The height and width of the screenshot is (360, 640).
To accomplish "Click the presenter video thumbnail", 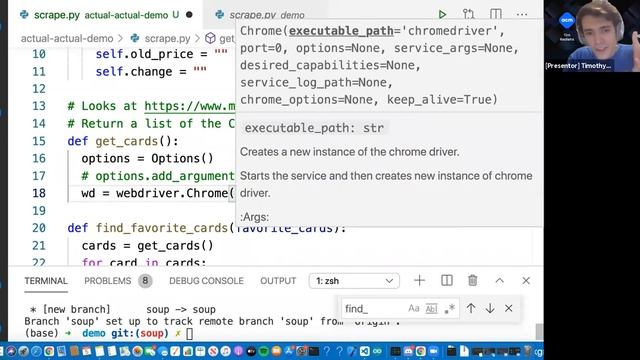I will point(592,36).
